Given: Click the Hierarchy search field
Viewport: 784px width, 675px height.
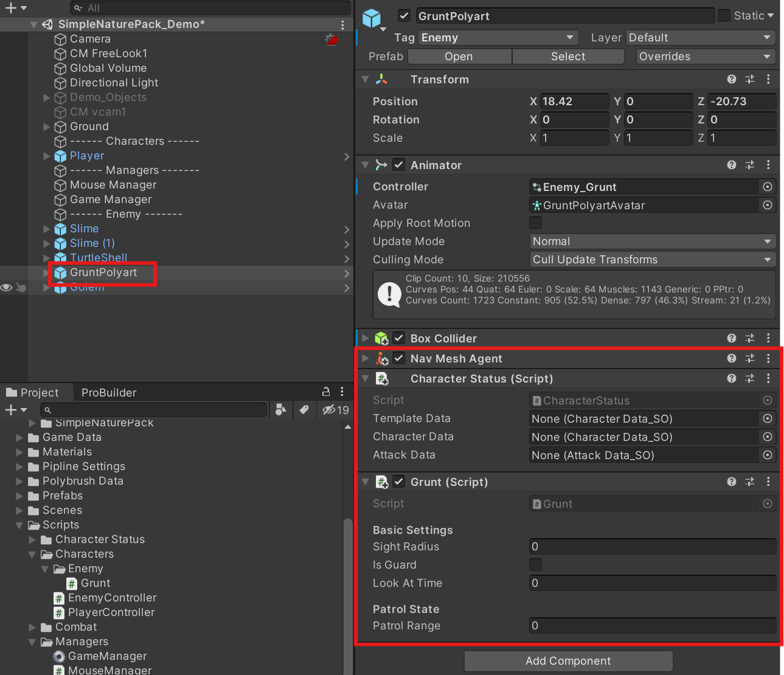Looking at the screenshot, I should pyautogui.click(x=210, y=8).
